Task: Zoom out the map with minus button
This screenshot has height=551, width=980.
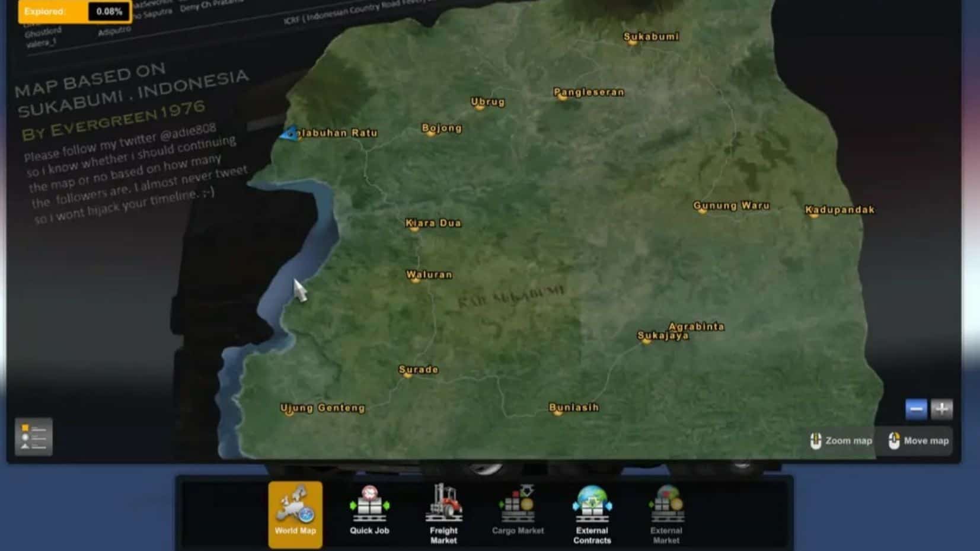Action: click(915, 409)
